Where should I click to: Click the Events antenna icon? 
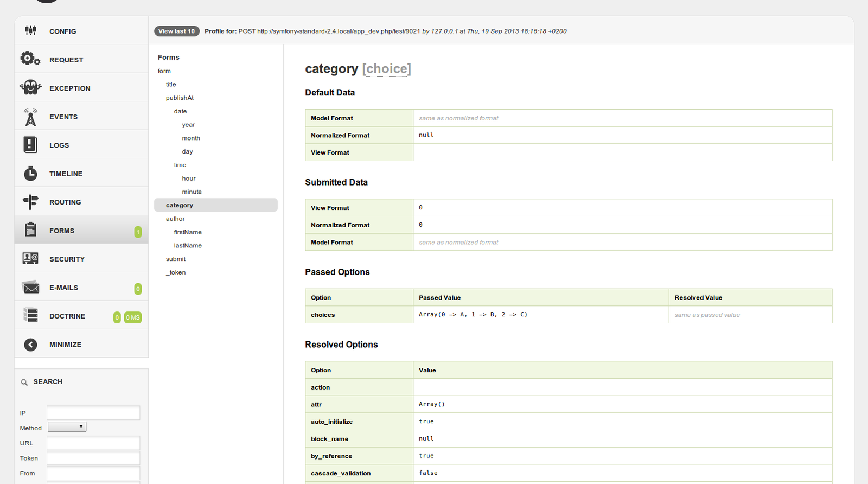tap(30, 117)
